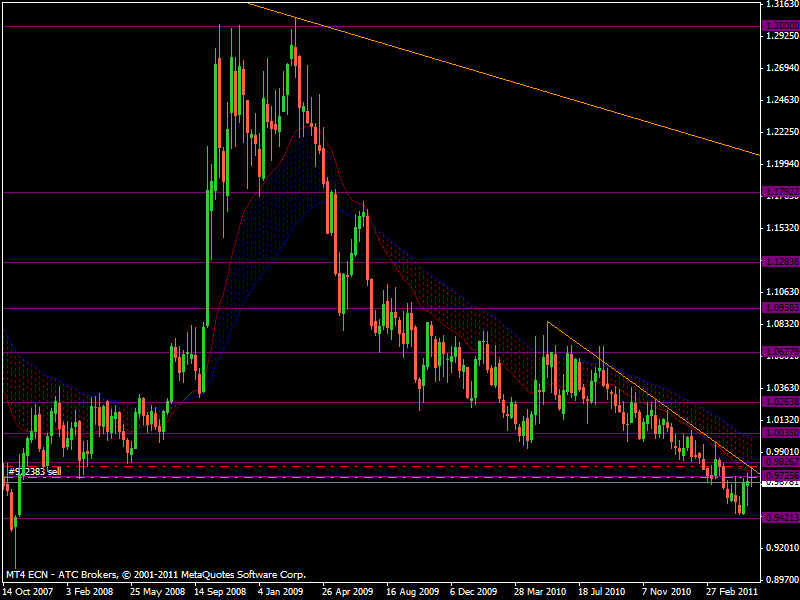
Task: Click the 14 Oct 2007 date label
Action: (28, 592)
